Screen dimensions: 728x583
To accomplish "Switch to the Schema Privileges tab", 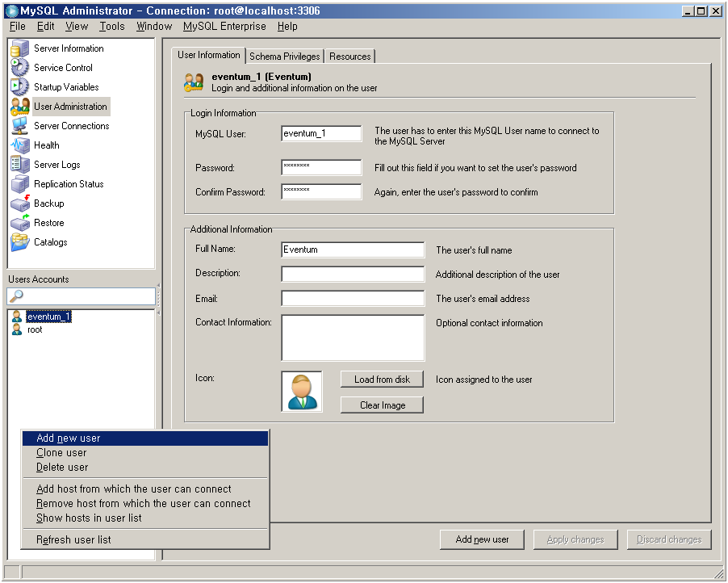I will coord(285,57).
